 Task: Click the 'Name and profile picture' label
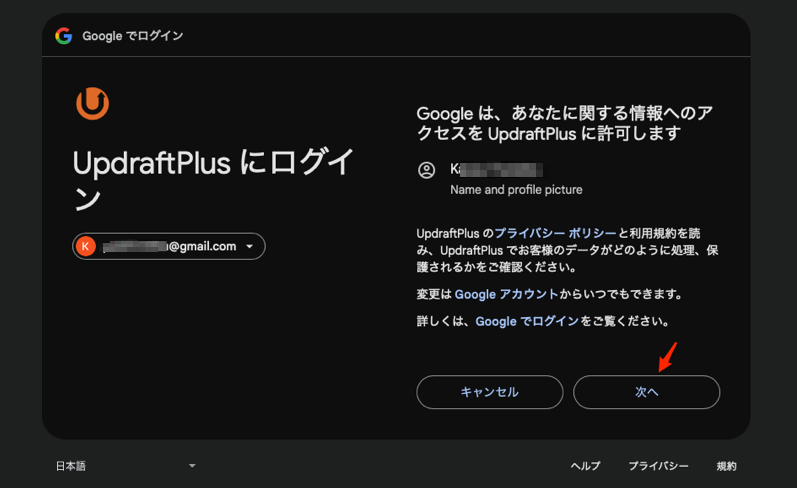coord(516,189)
